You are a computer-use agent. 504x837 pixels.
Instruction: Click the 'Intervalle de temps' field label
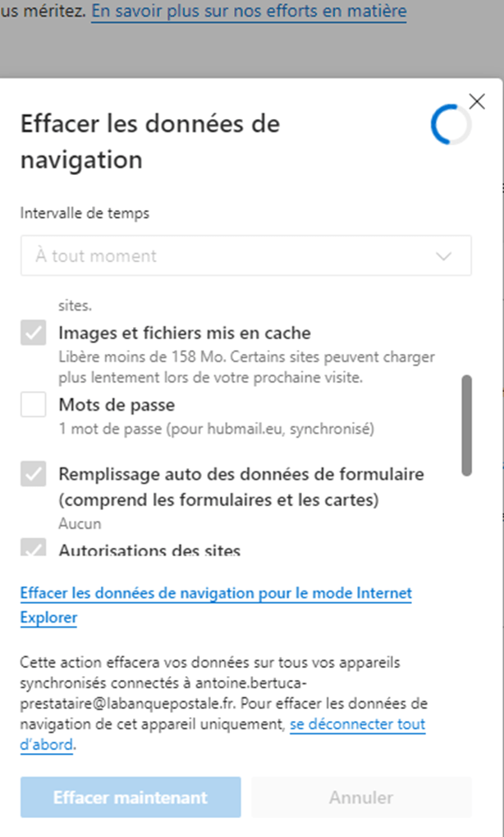(85, 213)
